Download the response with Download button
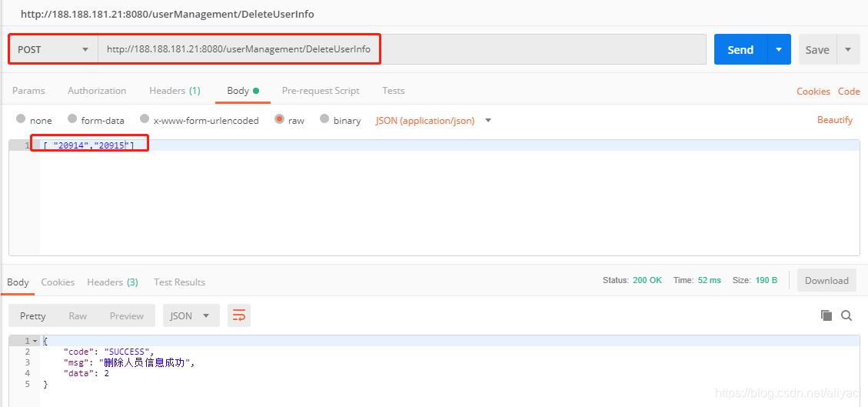 [x=826, y=280]
